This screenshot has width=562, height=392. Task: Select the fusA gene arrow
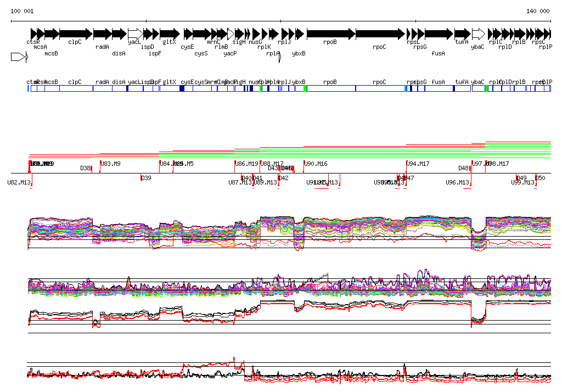tap(439, 34)
